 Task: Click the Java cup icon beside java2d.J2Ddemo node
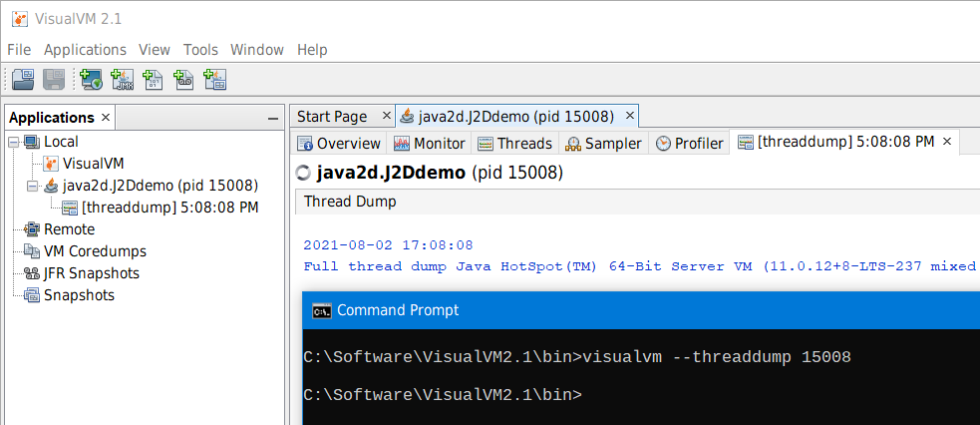click(x=51, y=186)
